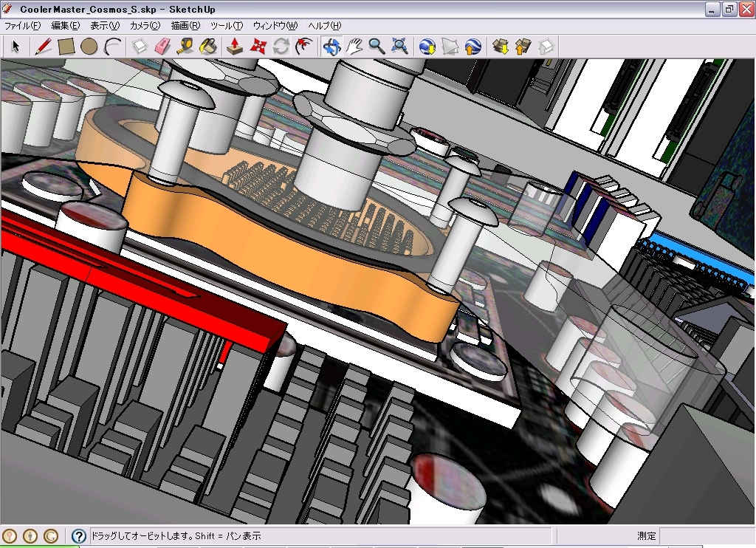Open the ファイル(F) menu
Viewport: 756px width, 548px height.
(x=23, y=25)
